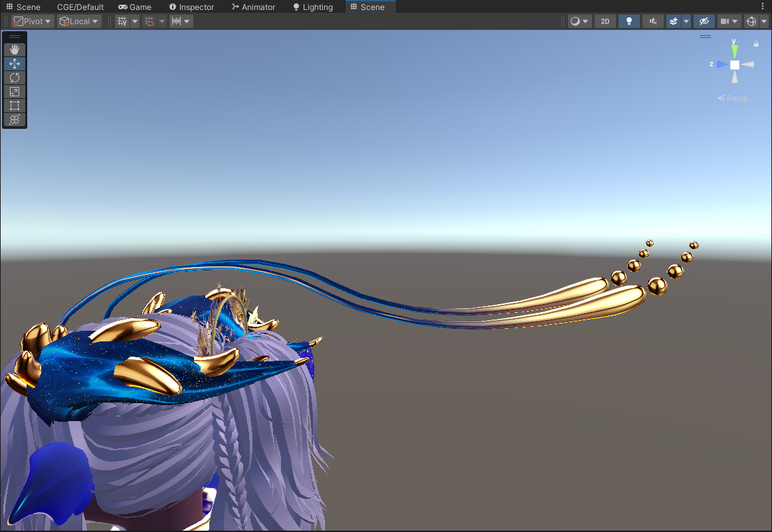Open the shading draw mode dropdown
Viewport: 772px width, 532px height.
tap(579, 21)
